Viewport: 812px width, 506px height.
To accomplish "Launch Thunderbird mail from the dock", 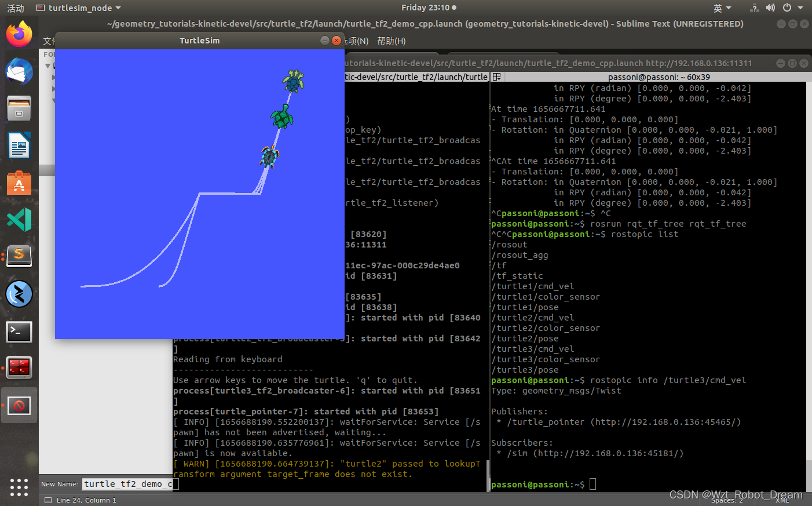I will tap(19, 71).
